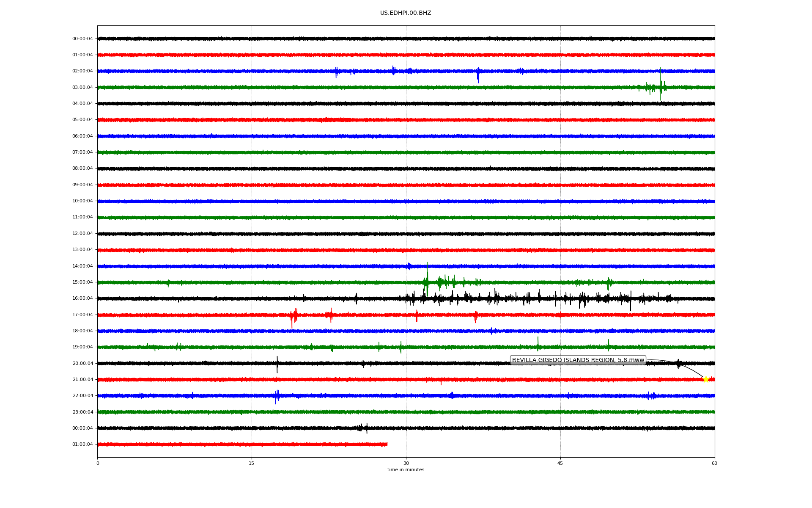Click the tall black spike in the 20:00:04 trace
Image resolution: width=812 pixels, height=508 pixels.
(277, 364)
